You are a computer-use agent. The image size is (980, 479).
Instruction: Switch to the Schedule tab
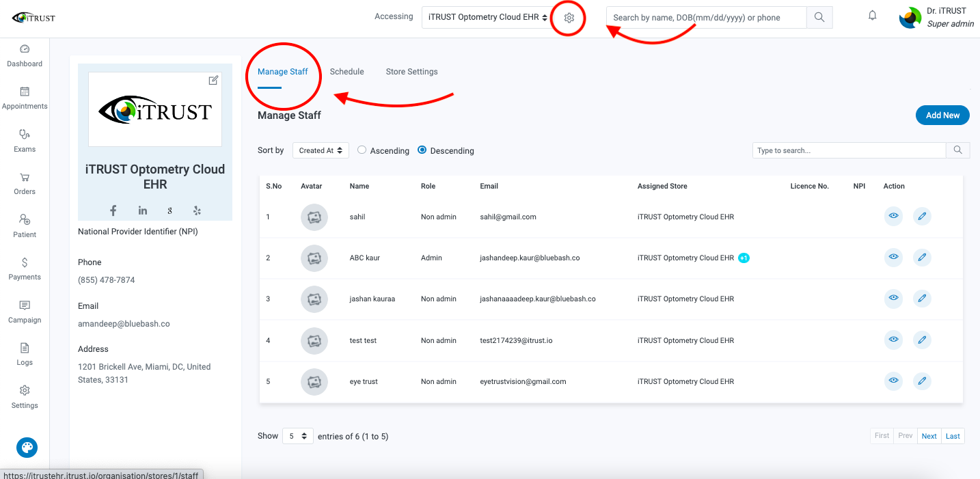(347, 72)
